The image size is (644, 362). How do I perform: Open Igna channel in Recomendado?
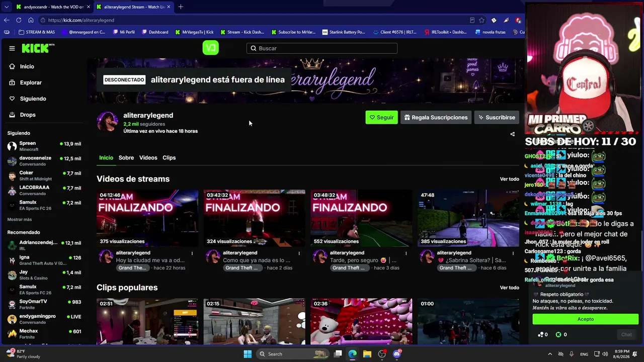click(44, 260)
